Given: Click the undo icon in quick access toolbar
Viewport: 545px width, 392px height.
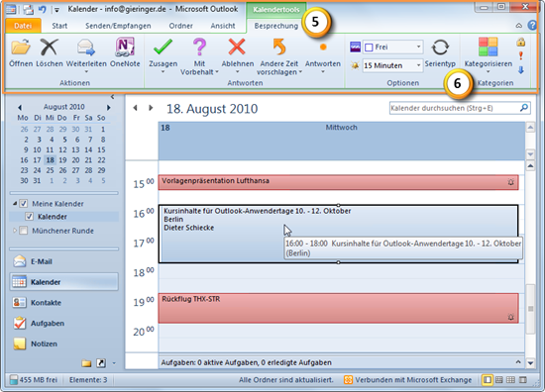Looking at the screenshot, I should (42, 9).
